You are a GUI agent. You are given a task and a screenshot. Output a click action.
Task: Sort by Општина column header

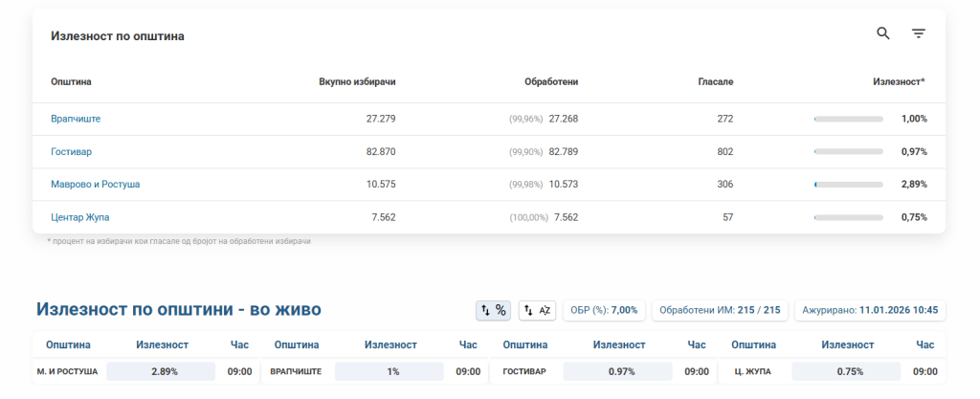(x=71, y=82)
